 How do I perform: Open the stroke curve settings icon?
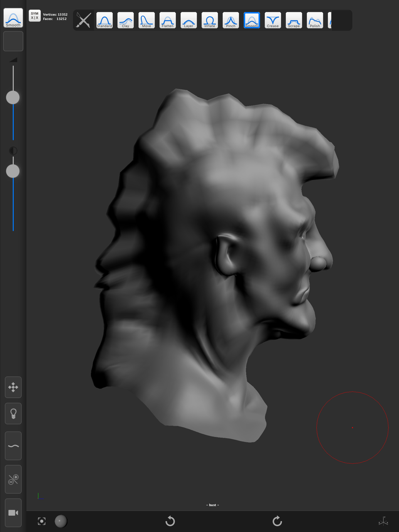(13, 446)
